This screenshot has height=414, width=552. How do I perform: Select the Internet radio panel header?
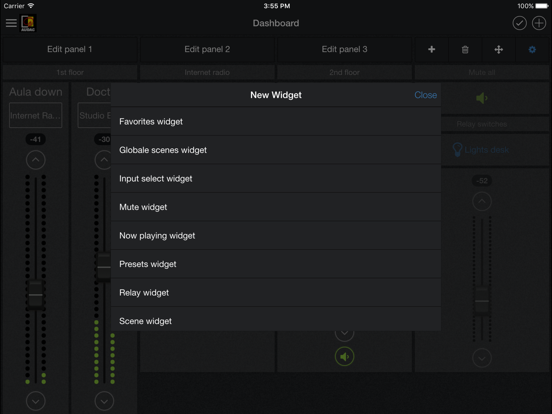coord(207,73)
